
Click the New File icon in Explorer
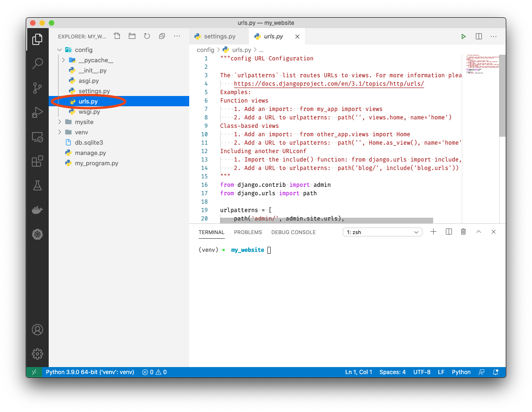[117, 36]
